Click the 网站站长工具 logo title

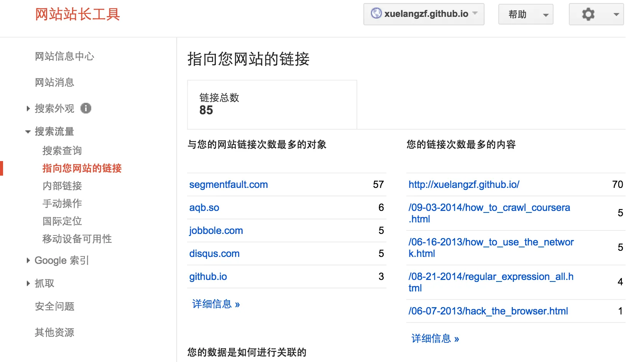(77, 15)
